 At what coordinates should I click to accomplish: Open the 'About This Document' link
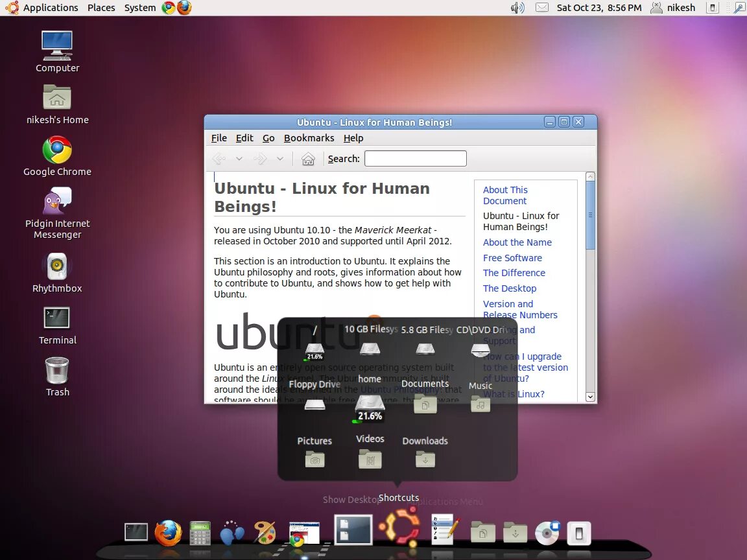point(506,195)
